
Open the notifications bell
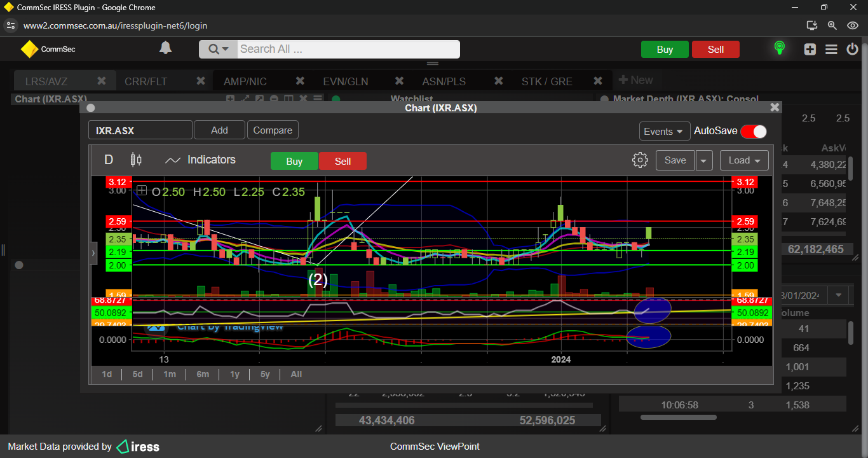(x=165, y=48)
